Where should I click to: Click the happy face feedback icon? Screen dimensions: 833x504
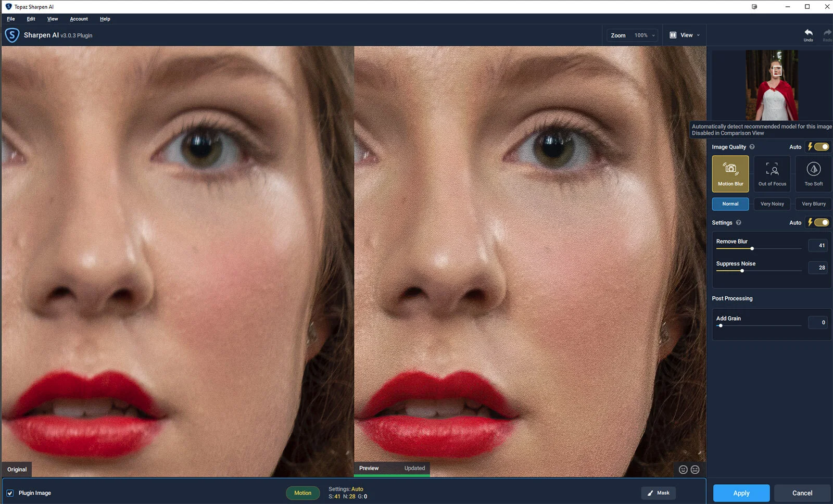683,470
